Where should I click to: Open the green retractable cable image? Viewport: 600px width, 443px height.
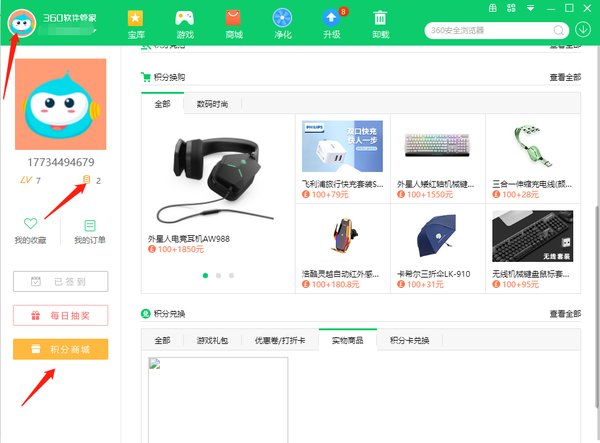pyautogui.click(x=533, y=147)
